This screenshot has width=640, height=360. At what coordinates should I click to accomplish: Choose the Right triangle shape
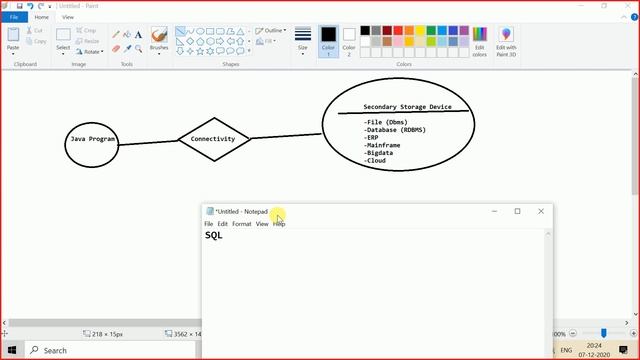[x=180, y=41]
